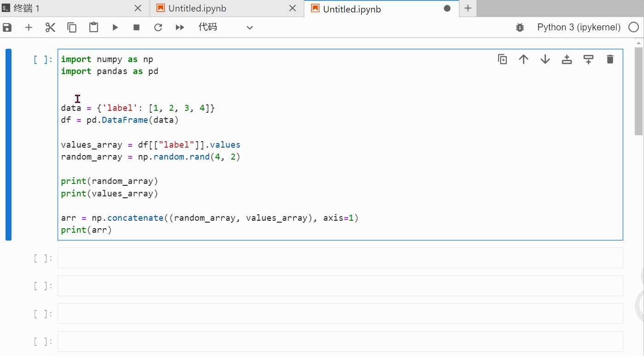This screenshot has width=644, height=356.
Task: Insert a cell below the active cell
Action: coord(588,59)
